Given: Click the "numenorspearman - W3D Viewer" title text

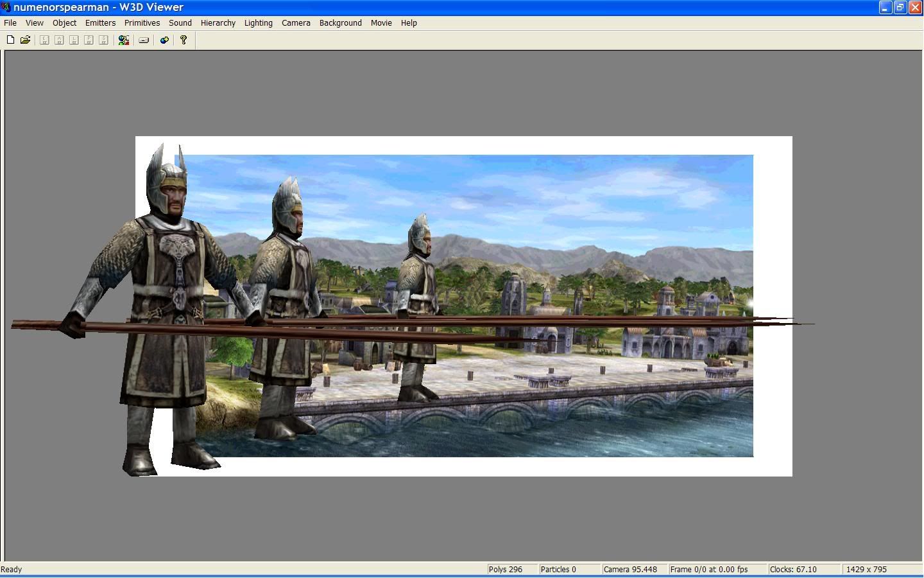Looking at the screenshot, I should point(98,7).
